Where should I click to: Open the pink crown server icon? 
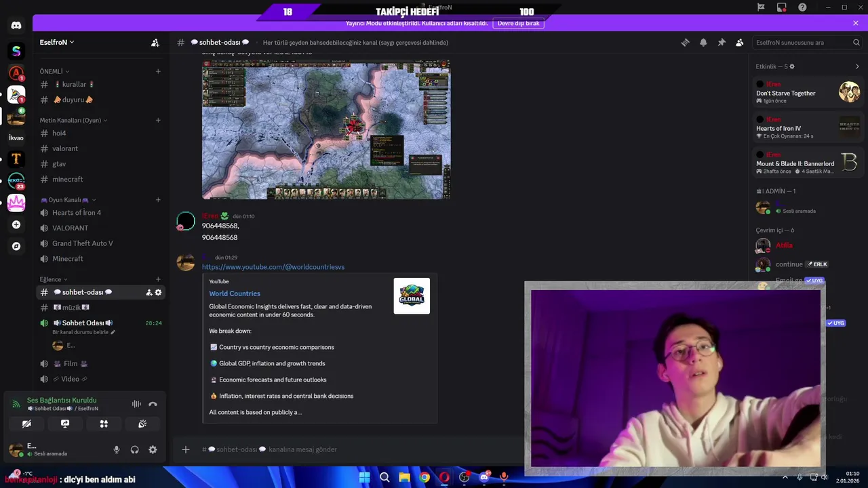pyautogui.click(x=16, y=203)
